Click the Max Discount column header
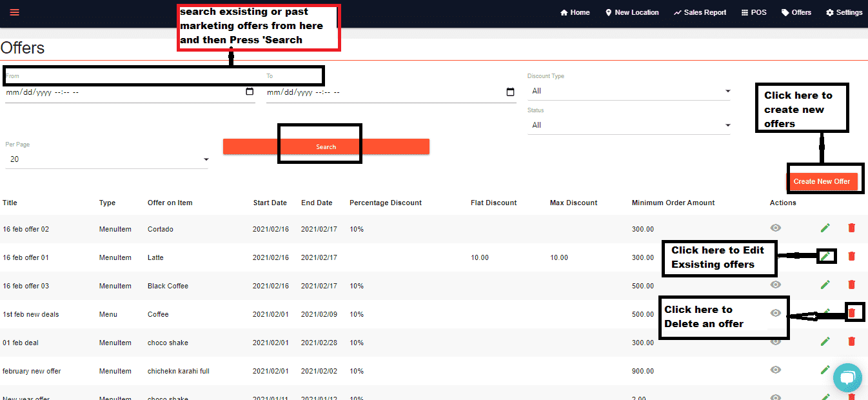This screenshot has height=400, width=868. tap(574, 203)
